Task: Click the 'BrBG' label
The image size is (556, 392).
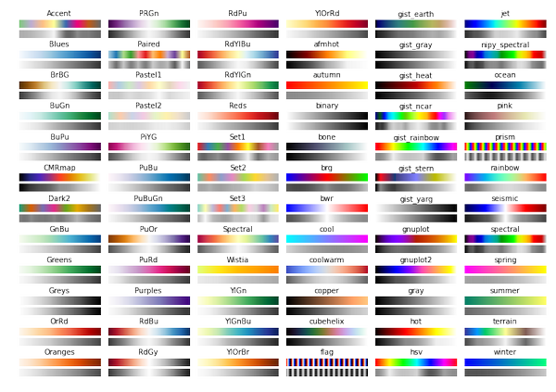Action: (59, 75)
